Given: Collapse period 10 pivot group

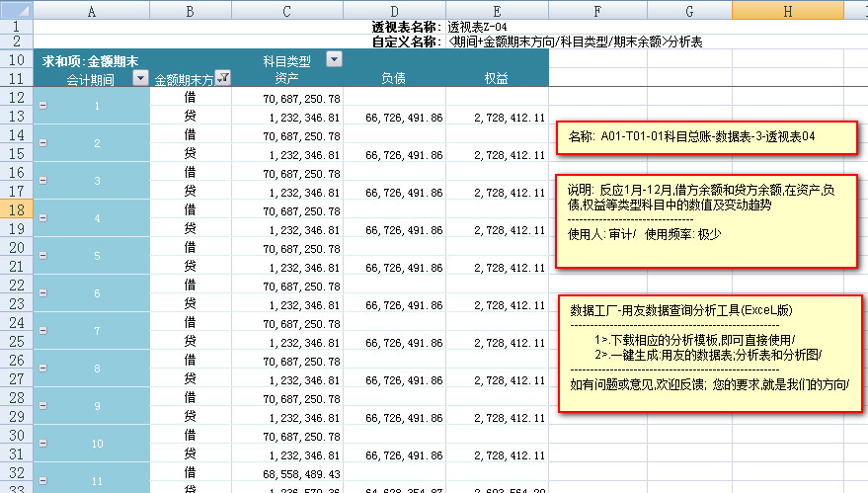Looking at the screenshot, I should 42,443.
